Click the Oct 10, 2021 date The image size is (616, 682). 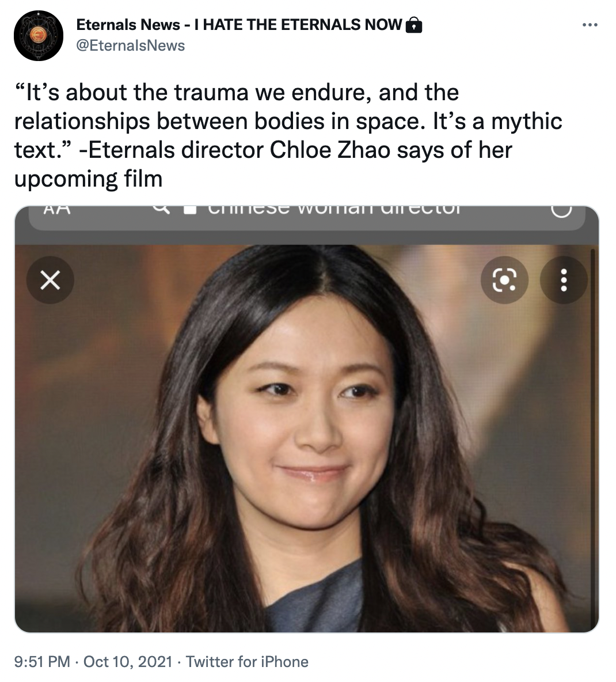tap(128, 662)
